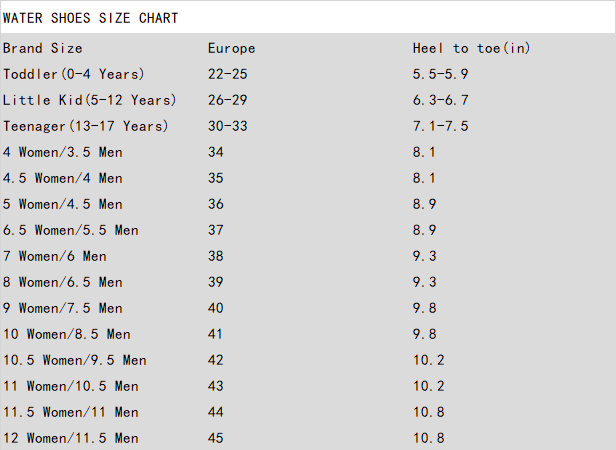The height and width of the screenshot is (450, 616).
Task: Select Europe size 37 cell
Action: pyautogui.click(x=216, y=230)
